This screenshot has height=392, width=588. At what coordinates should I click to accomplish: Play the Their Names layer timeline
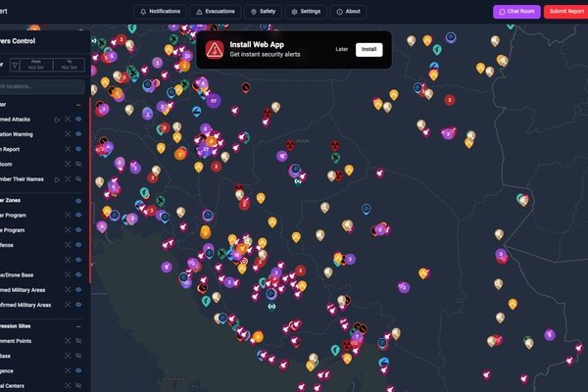[57, 179]
